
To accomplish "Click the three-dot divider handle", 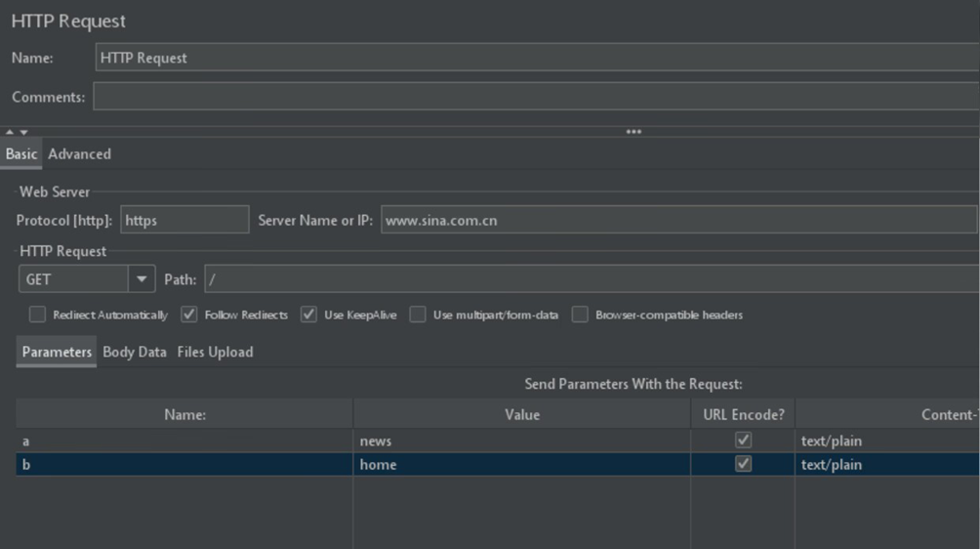I will 633,132.
